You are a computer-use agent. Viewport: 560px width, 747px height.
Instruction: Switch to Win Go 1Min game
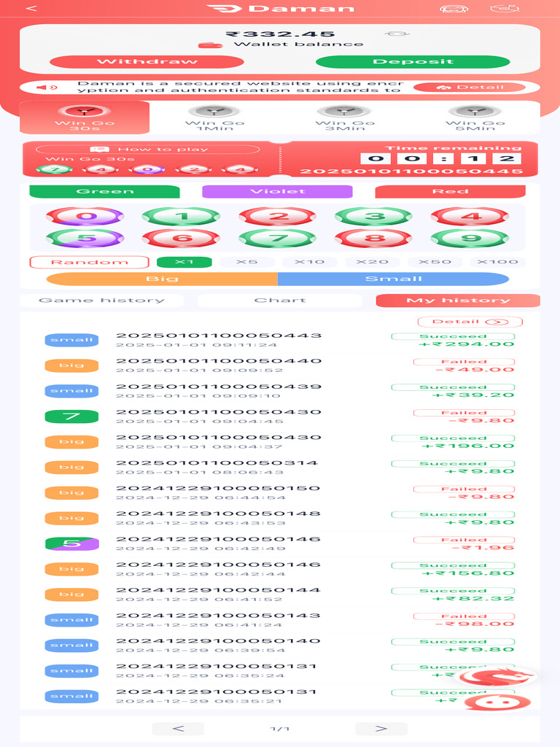tap(215, 117)
